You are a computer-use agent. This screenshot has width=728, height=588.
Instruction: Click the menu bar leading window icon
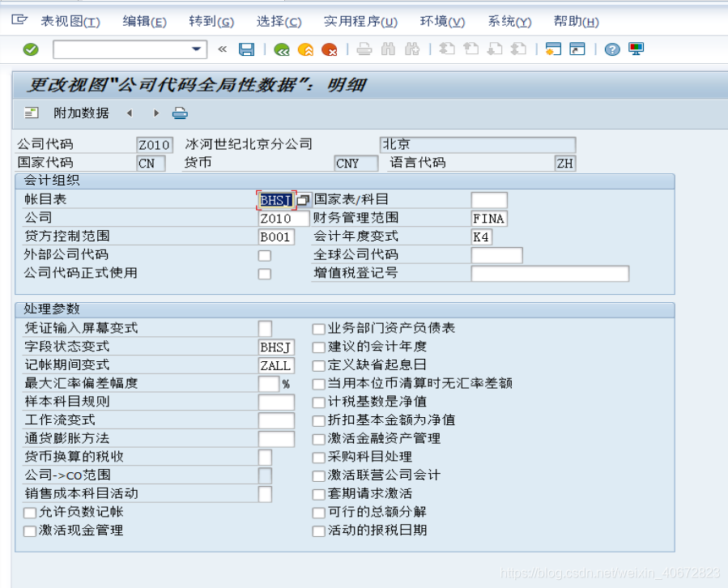(x=19, y=19)
